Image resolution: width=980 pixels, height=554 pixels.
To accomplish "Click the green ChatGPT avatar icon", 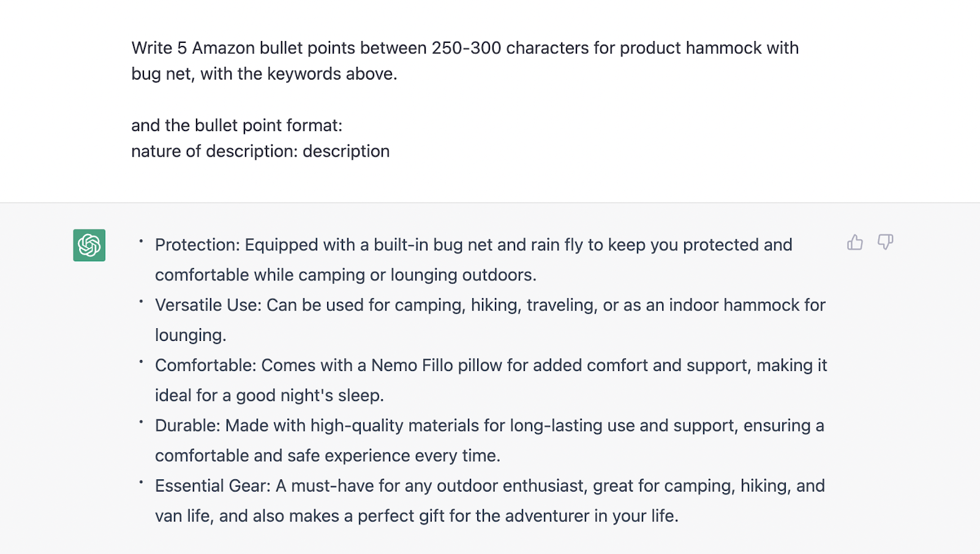I will pos(89,245).
